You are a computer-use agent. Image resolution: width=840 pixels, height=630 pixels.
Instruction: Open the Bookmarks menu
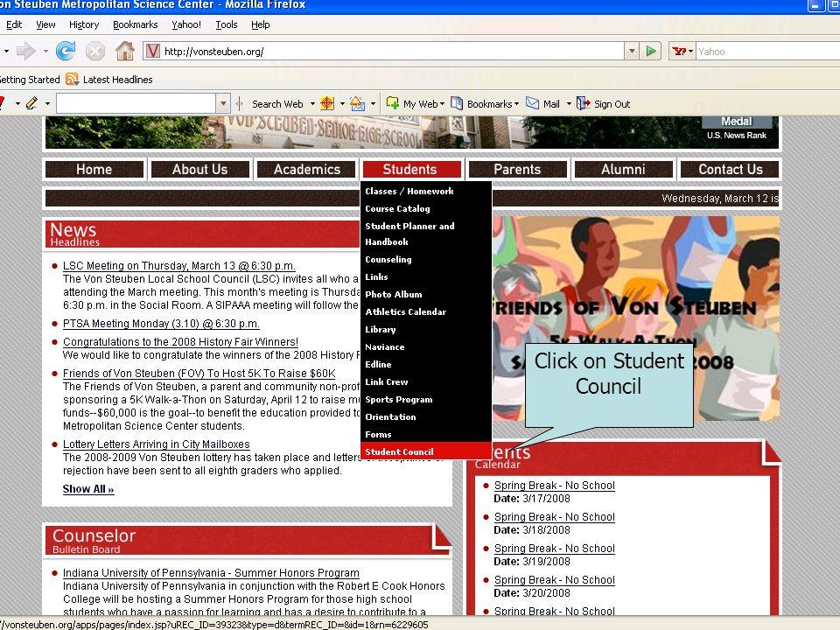[136, 24]
